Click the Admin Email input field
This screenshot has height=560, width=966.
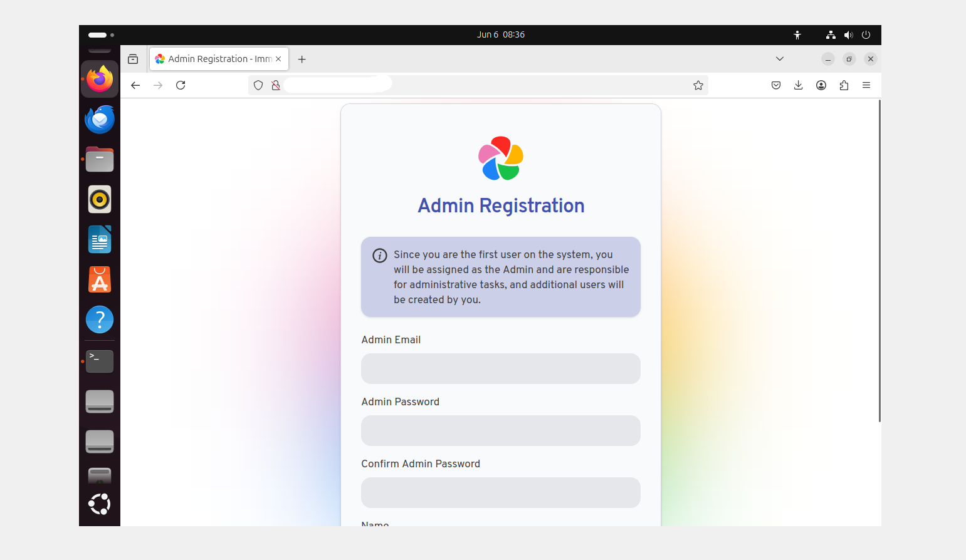click(501, 368)
